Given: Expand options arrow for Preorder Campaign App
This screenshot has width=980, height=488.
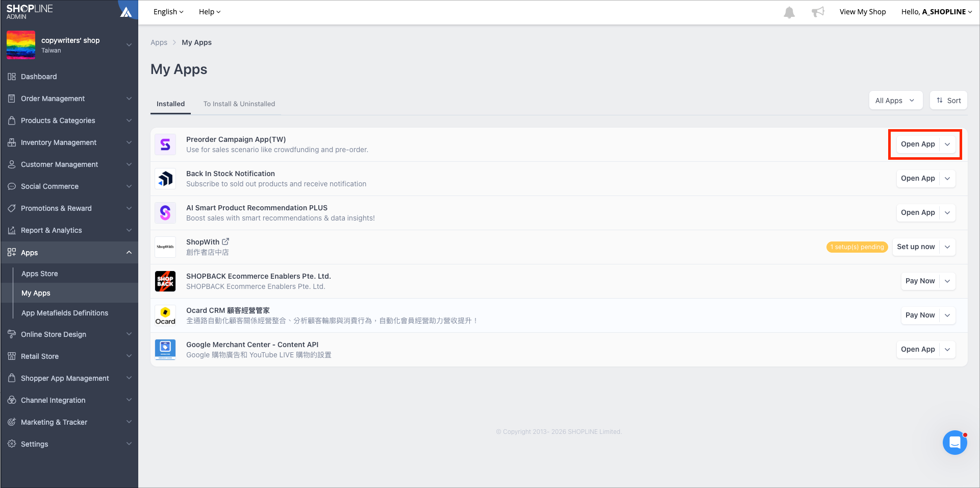Looking at the screenshot, I should 947,144.
